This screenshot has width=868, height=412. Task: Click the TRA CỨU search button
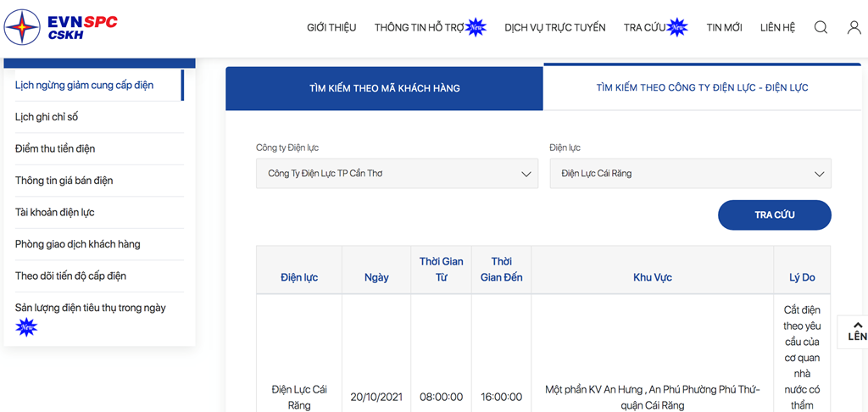[x=775, y=214]
